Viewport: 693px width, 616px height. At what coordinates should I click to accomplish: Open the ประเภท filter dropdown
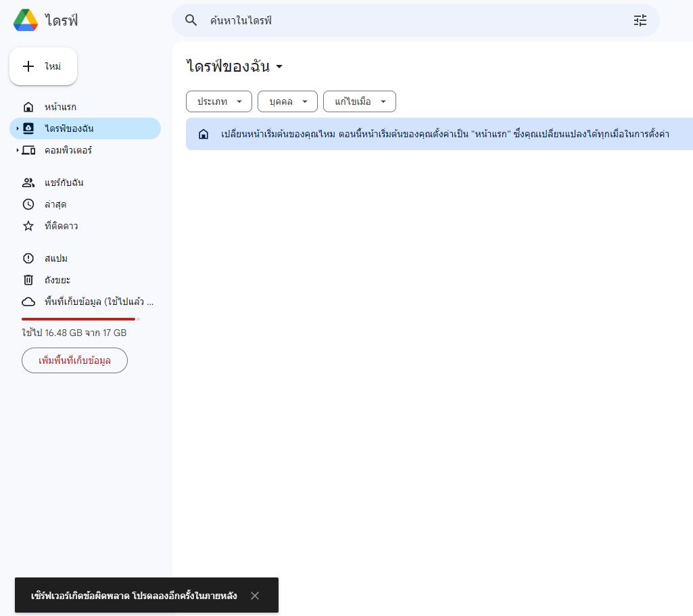pos(219,101)
